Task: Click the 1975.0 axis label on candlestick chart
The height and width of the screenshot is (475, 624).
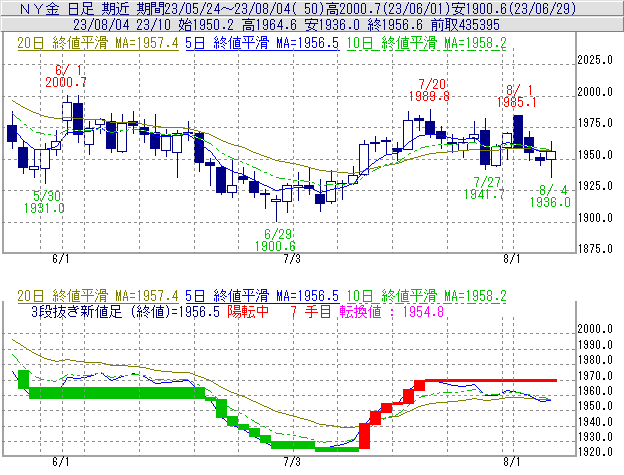Action: [x=595, y=123]
